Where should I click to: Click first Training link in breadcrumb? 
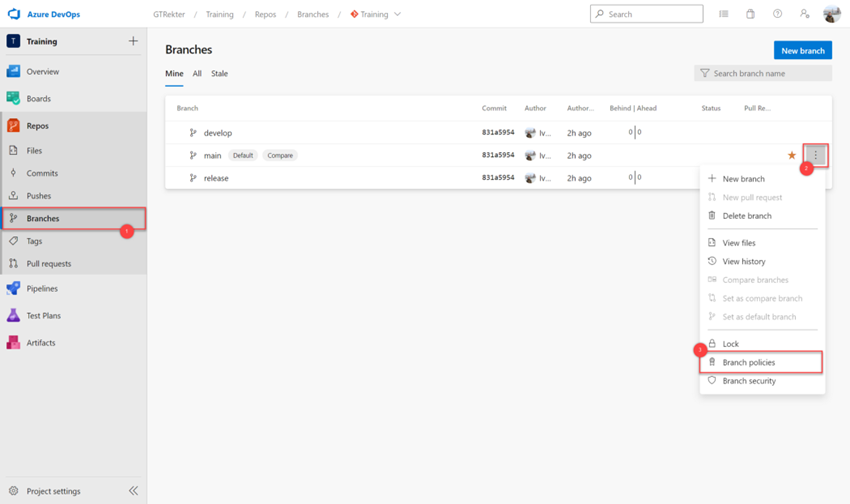point(220,14)
